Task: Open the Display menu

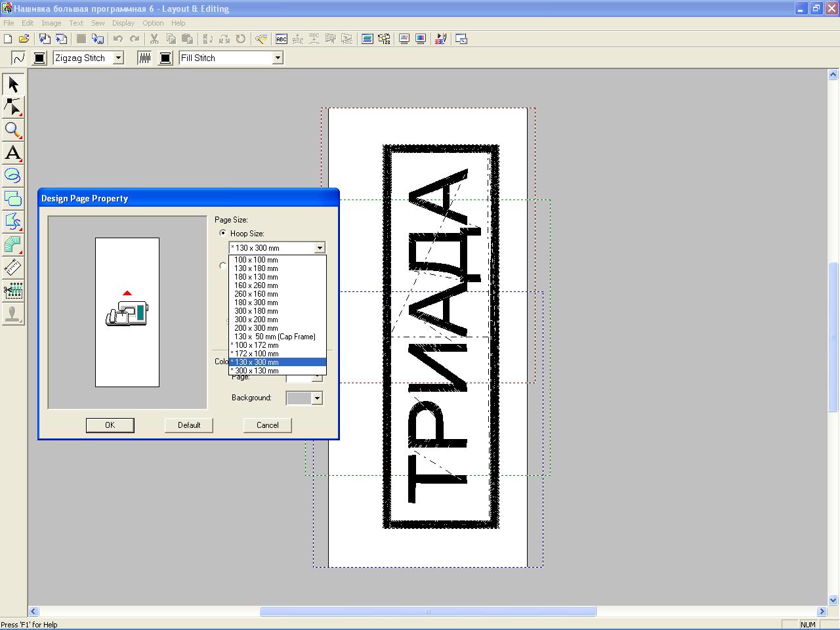Action: pyautogui.click(x=123, y=23)
